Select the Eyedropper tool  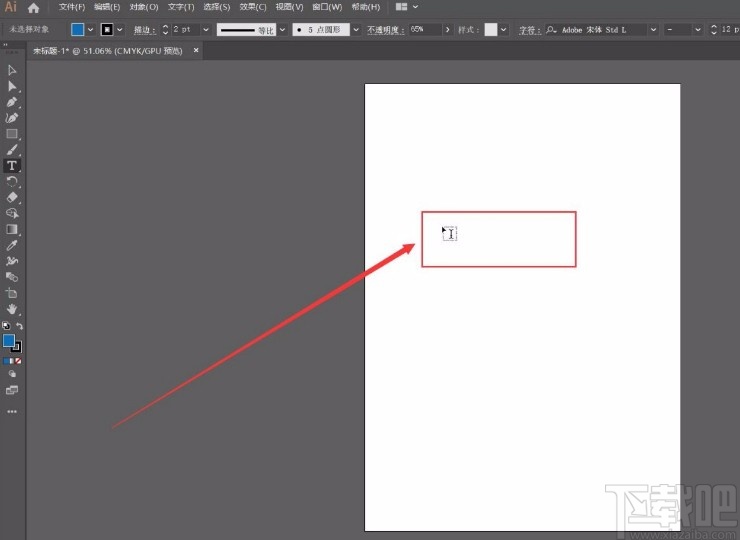point(12,245)
